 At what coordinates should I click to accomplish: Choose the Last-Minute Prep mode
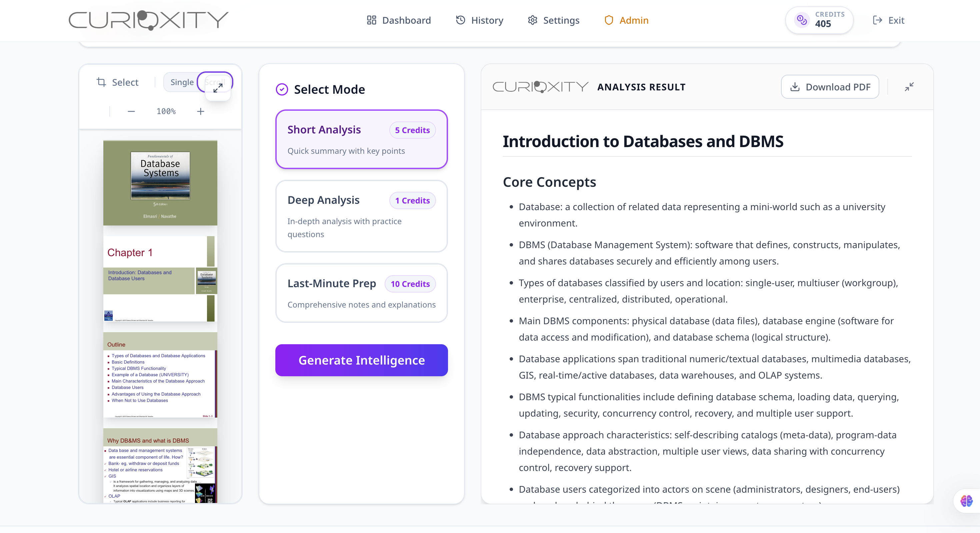point(361,293)
